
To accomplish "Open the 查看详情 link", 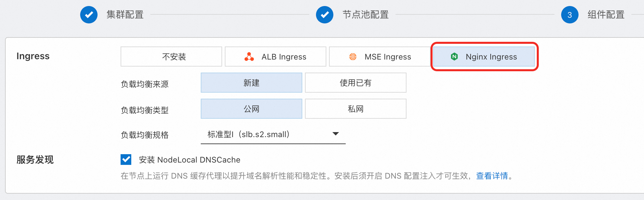I will coord(492,176).
